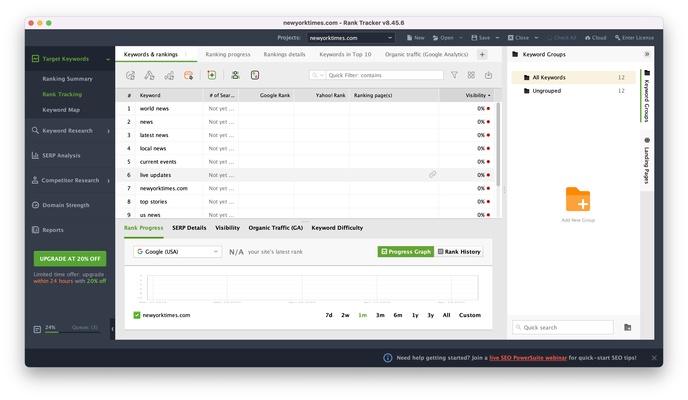Open the Quick Filter search options dropdown

click(317, 75)
